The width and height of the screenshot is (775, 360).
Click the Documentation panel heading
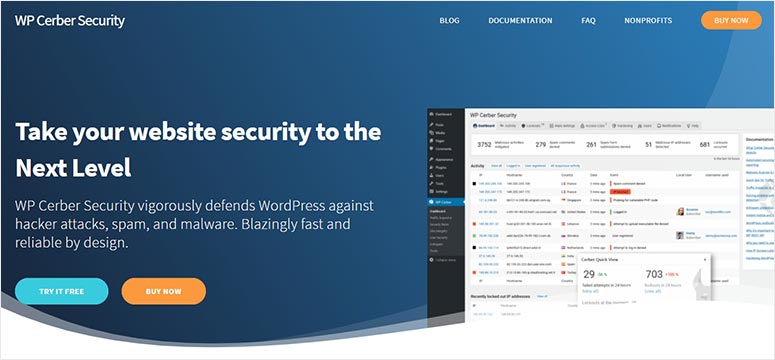point(760,139)
